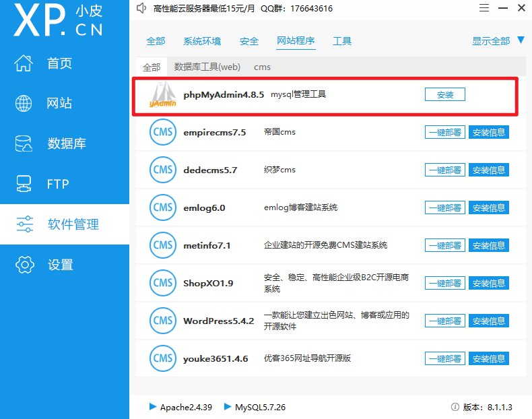Click the MySQL5.7.26 status label
The image size is (532, 419).
pyautogui.click(x=260, y=407)
